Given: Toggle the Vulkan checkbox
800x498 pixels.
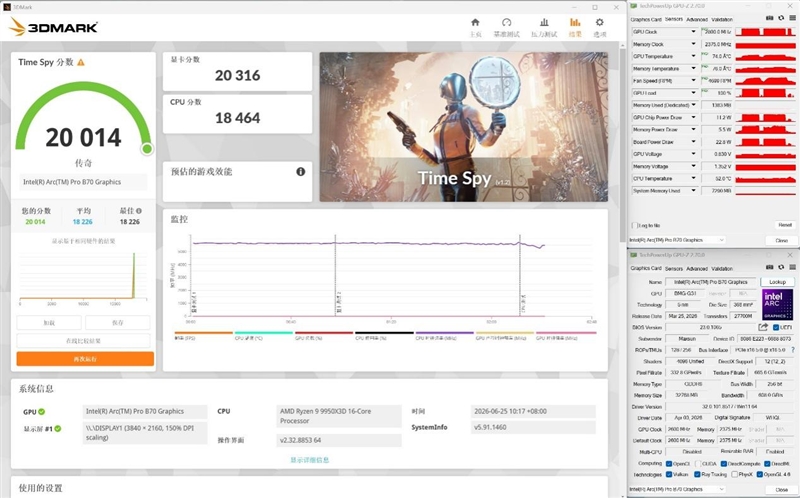Looking at the screenshot, I should pyautogui.click(x=669, y=475).
